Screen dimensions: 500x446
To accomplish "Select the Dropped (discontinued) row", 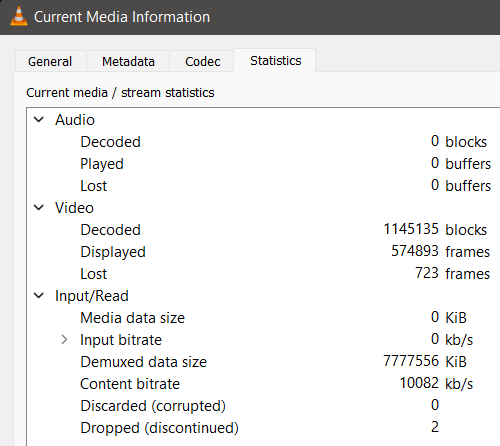I will 263,428.
